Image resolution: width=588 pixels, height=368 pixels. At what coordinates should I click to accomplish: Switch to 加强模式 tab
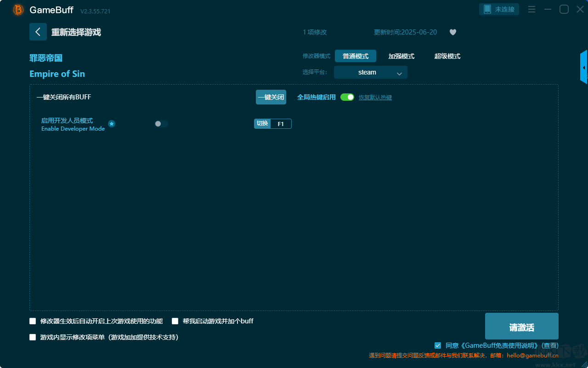pyautogui.click(x=401, y=56)
